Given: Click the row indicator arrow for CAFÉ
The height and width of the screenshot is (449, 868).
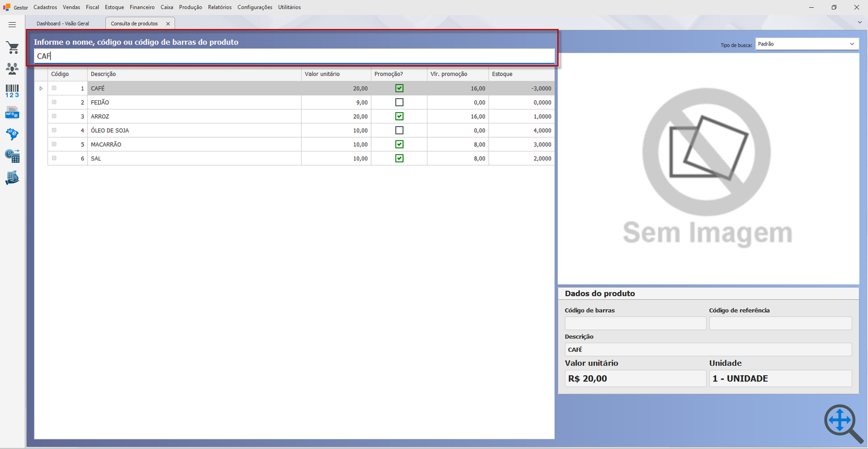Looking at the screenshot, I should point(41,88).
